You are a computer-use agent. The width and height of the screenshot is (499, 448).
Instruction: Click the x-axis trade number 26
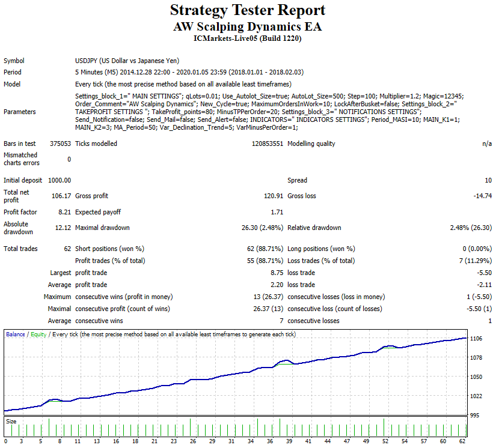[193, 441]
